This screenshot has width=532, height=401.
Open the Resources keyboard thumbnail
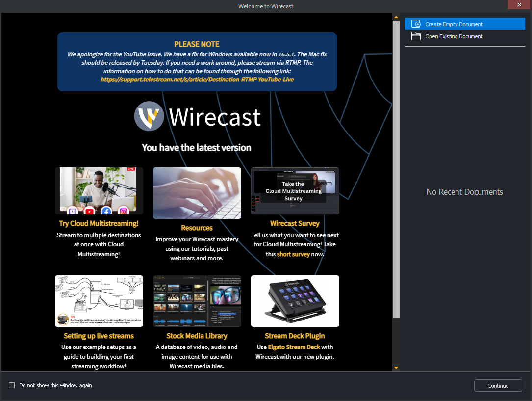click(197, 193)
